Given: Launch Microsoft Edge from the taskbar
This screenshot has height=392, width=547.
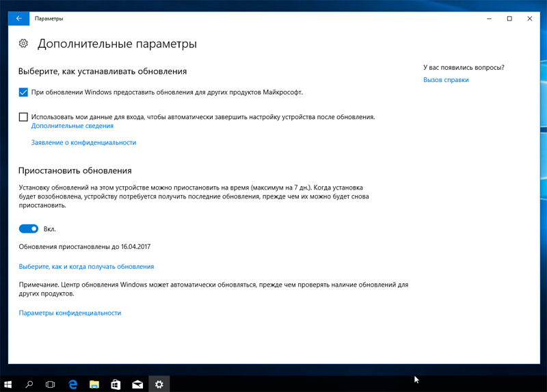Looking at the screenshot, I should (x=72, y=384).
